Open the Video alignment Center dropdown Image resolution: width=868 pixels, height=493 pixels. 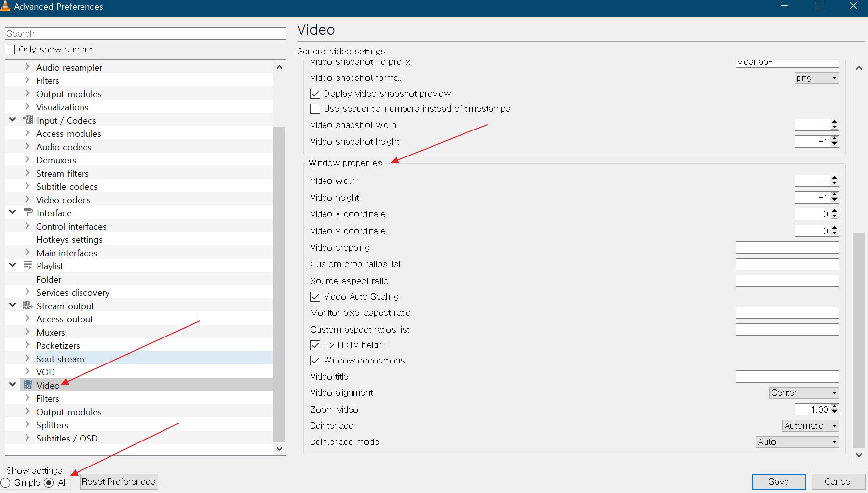pyautogui.click(x=804, y=393)
